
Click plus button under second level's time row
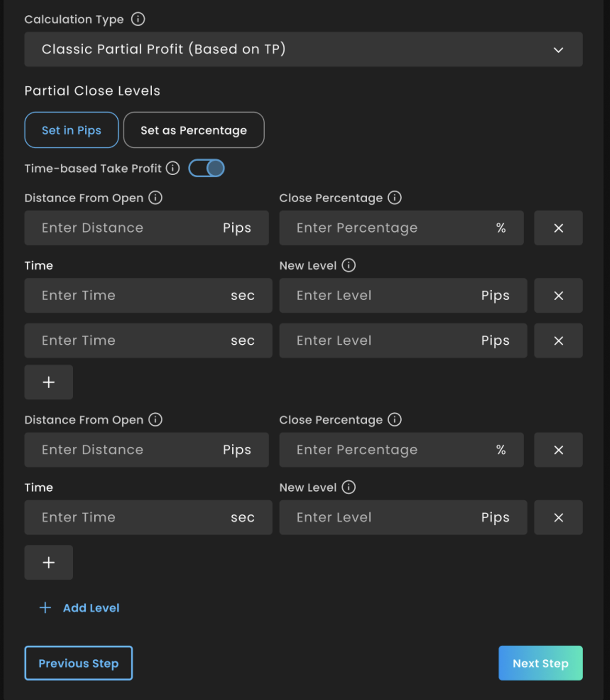point(49,563)
